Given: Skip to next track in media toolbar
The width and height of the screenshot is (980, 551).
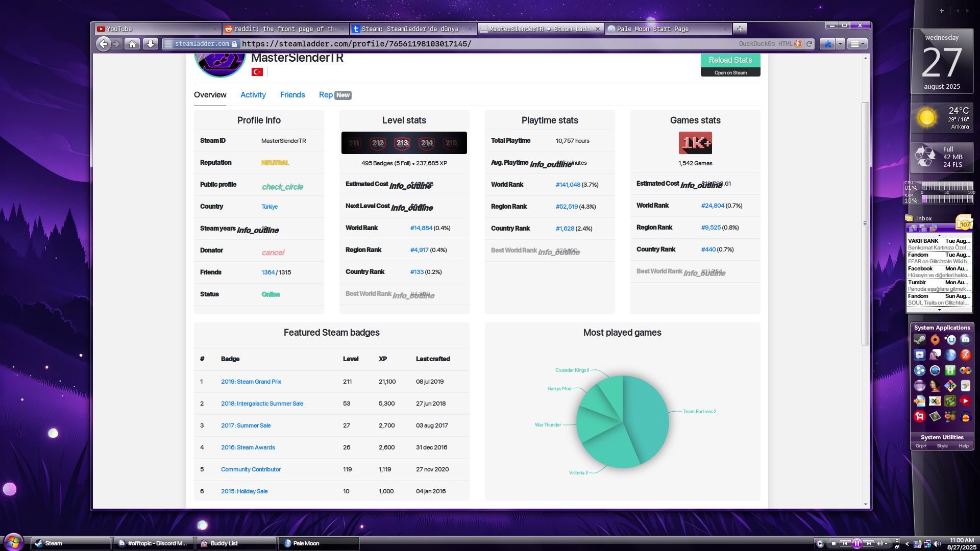Looking at the screenshot, I should [x=869, y=544].
